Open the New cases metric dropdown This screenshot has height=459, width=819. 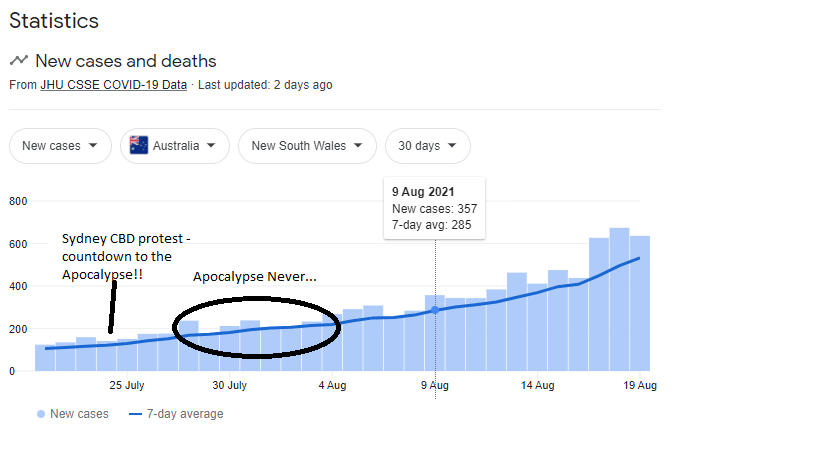(x=60, y=146)
